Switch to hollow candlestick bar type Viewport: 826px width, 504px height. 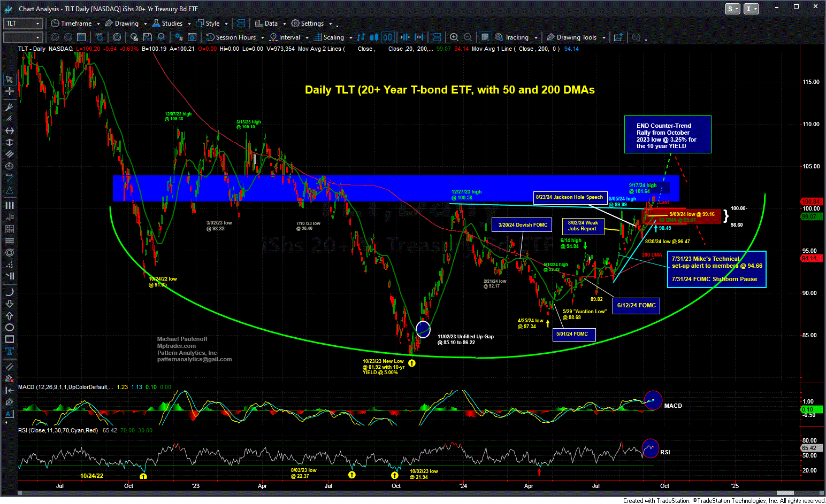(x=387, y=37)
